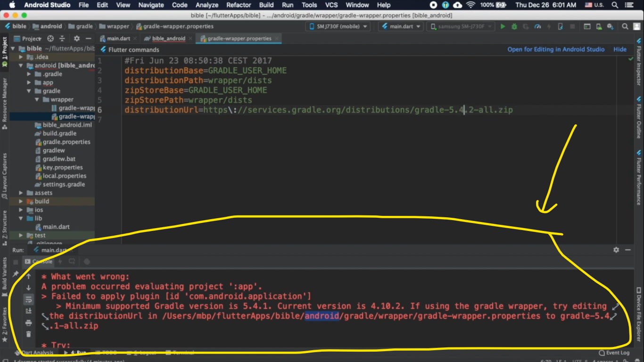
Task: Collapse the android [bible_android] folder
Action: pyautogui.click(x=21, y=66)
